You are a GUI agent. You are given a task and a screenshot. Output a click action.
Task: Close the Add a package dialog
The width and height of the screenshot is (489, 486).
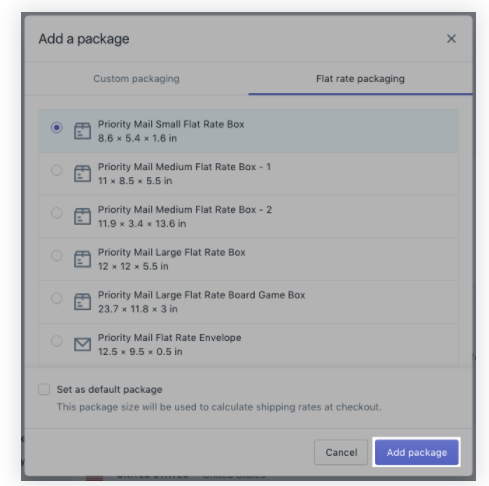point(451,39)
